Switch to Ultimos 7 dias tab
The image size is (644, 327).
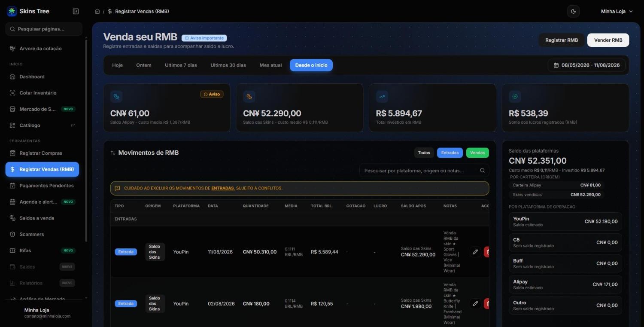(x=181, y=65)
